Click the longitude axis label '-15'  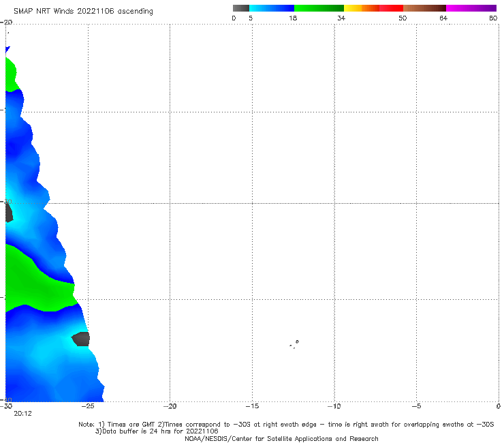[x=252, y=406]
